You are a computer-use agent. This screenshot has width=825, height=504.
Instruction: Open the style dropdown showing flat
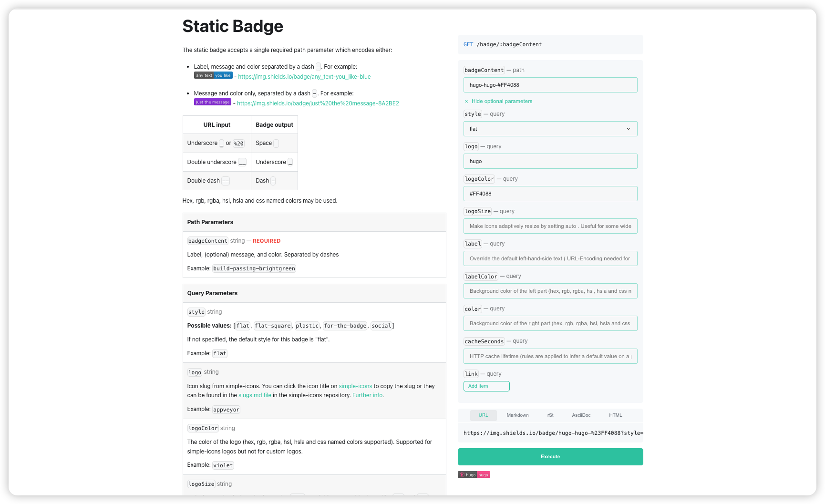click(x=550, y=129)
